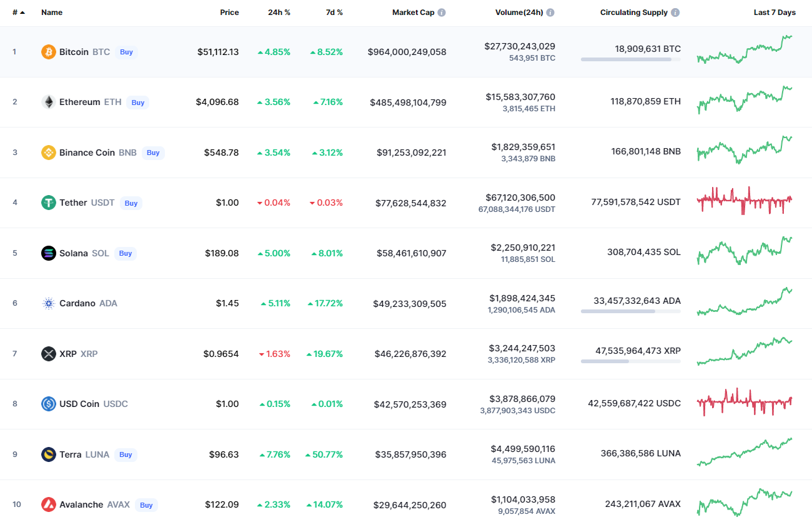Click 243,211,067 AVAX circulating supply

[x=643, y=503]
